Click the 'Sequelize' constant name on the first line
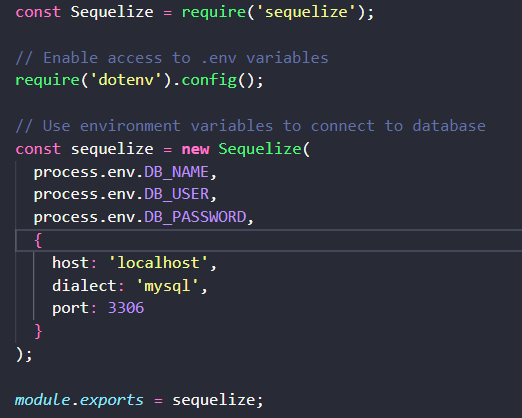Image resolution: width=522 pixels, height=418 pixels. [112, 12]
